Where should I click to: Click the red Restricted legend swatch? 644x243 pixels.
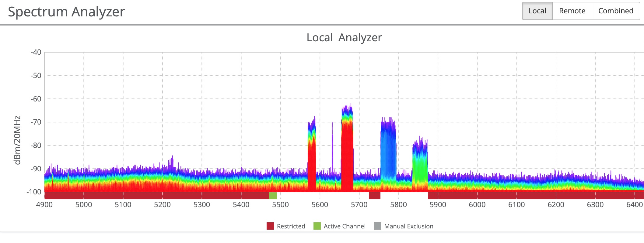tap(270, 226)
